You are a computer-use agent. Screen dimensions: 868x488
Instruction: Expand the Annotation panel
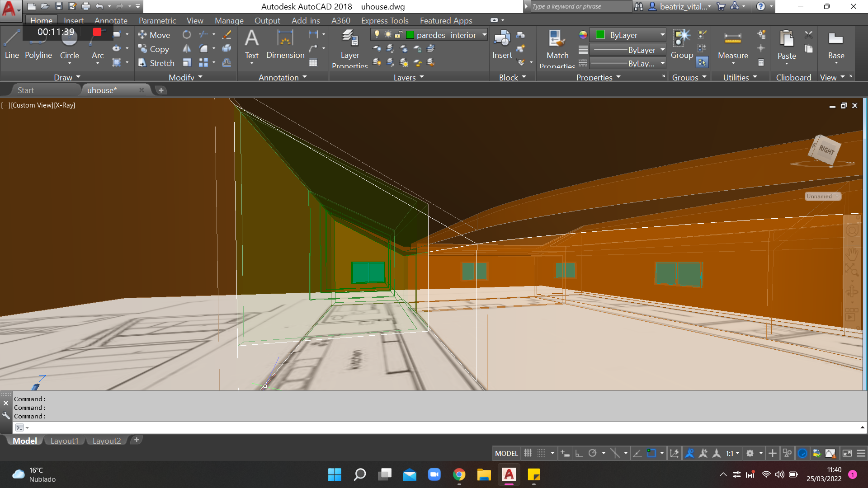[x=283, y=77]
